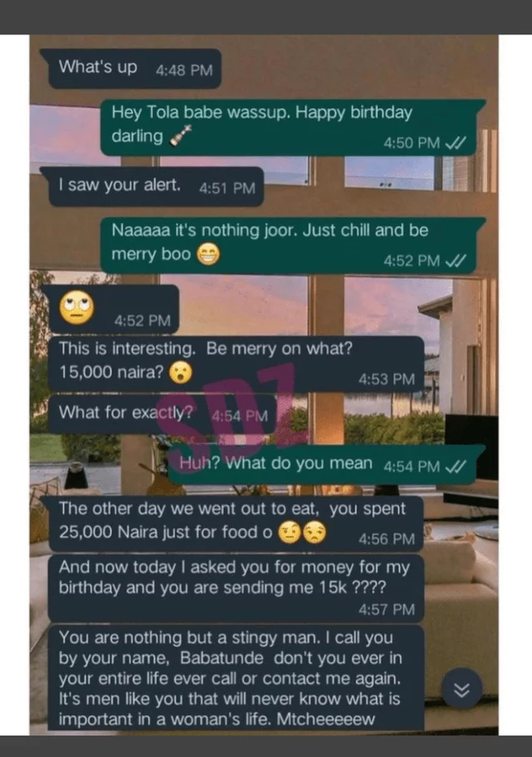
Task: Click the grinning emoji after 'merry boo'
Action: pyautogui.click(x=209, y=254)
